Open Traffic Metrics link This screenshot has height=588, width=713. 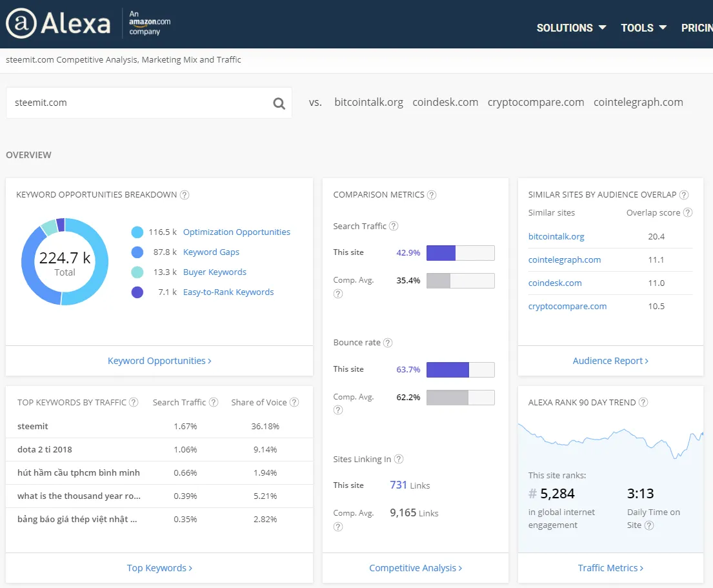pyautogui.click(x=610, y=568)
